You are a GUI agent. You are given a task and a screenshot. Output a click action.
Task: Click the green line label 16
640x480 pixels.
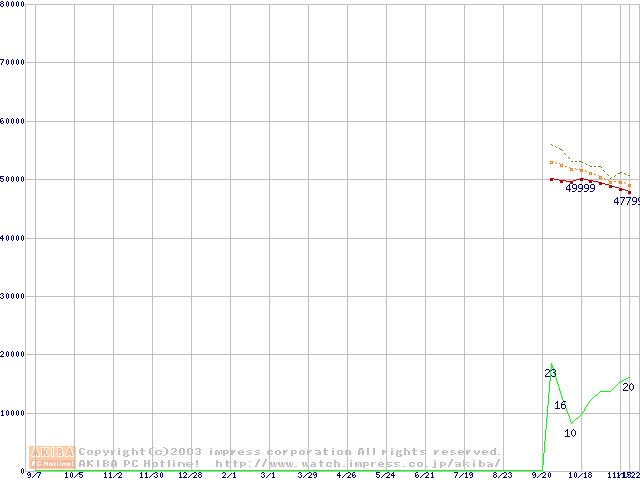(560, 405)
